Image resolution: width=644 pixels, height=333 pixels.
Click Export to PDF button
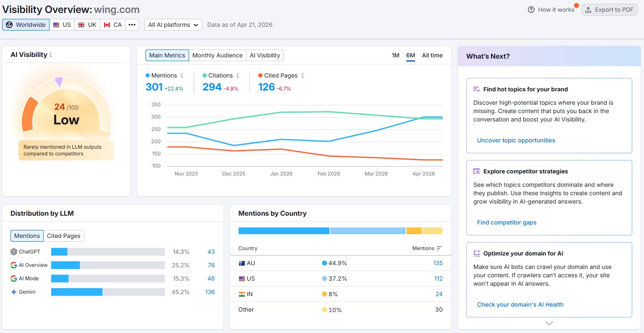(x=609, y=10)
